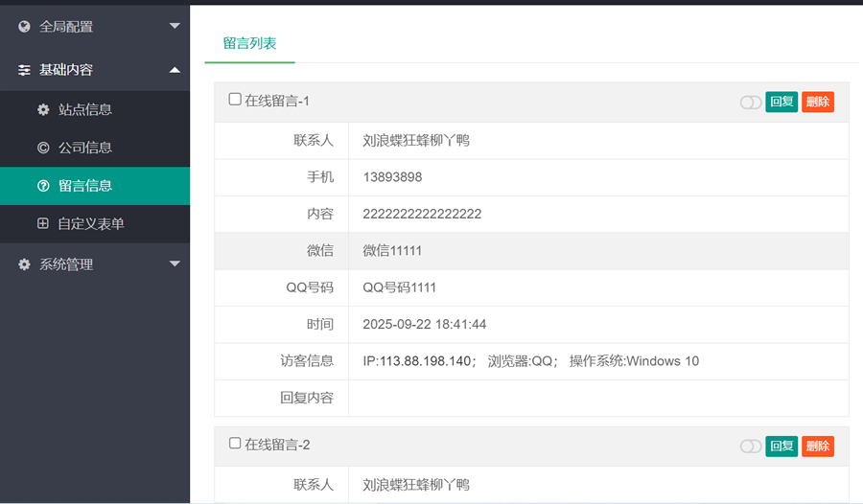Click the copyright icon beside 公司信息
Viewport: 863px width, 504px height.
tap(43, 148)
